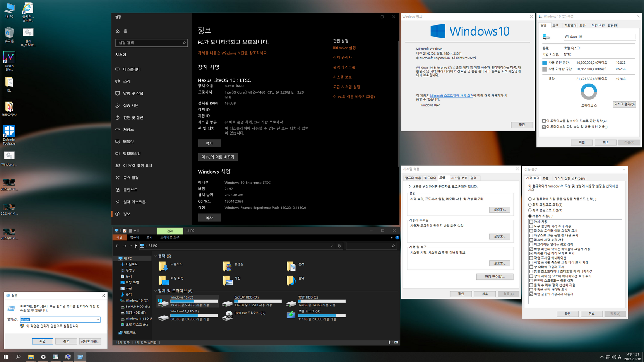Click 환경 변수(N)... button
The height and width of the screenshot is (362, 644).
(x=495, y=277)
